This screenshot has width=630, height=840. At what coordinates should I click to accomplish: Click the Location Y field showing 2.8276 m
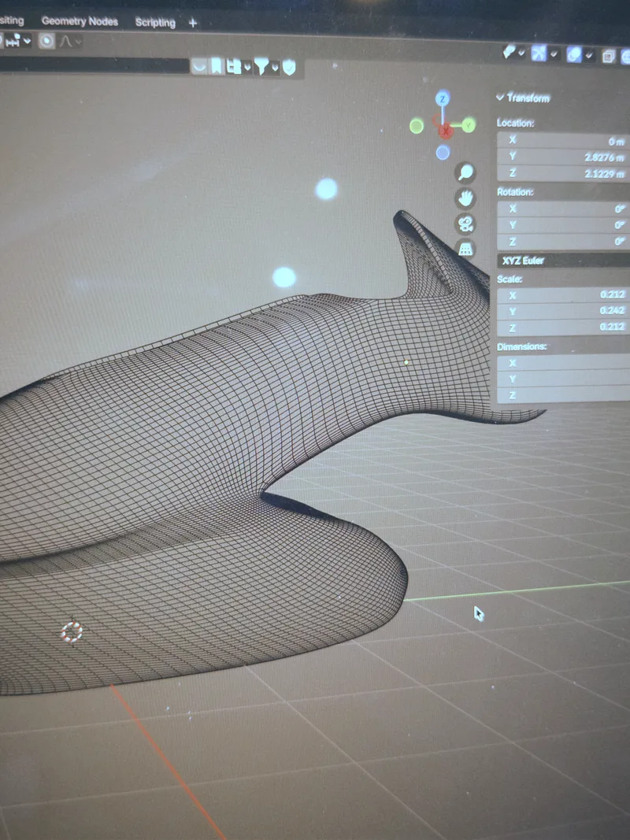[x=564, y=157]
